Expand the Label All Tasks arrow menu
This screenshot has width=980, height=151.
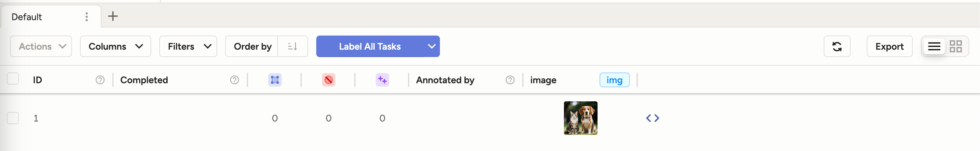pos(432,46)
